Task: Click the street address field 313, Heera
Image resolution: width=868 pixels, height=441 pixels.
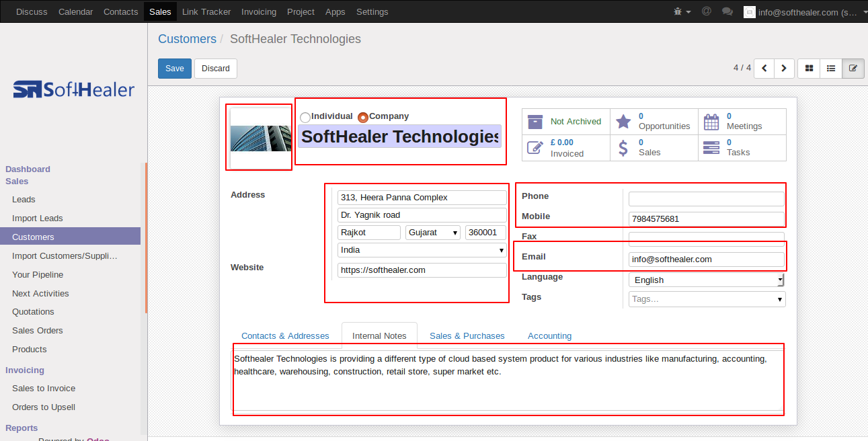Action: point(422,198)
